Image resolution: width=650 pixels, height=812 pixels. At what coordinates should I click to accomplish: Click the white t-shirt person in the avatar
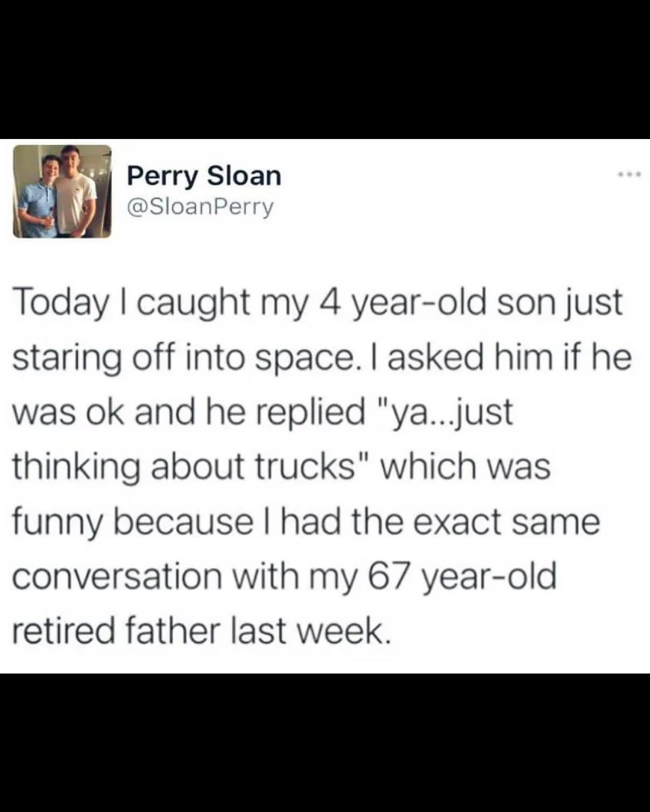coord(76,191)
